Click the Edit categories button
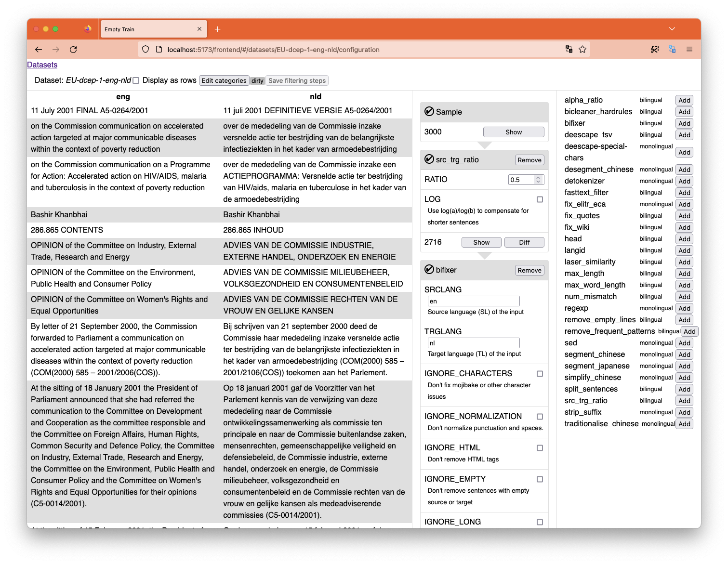 tap(224, 80)
